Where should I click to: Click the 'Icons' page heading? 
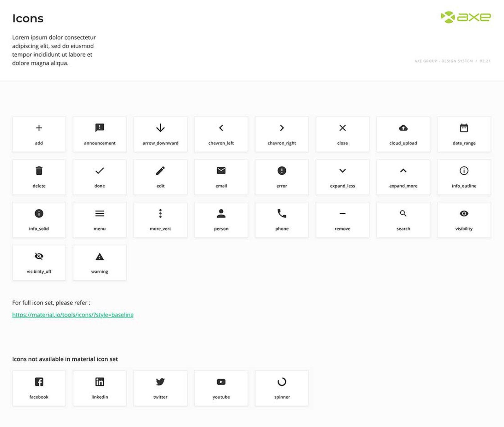coord(28,19)
